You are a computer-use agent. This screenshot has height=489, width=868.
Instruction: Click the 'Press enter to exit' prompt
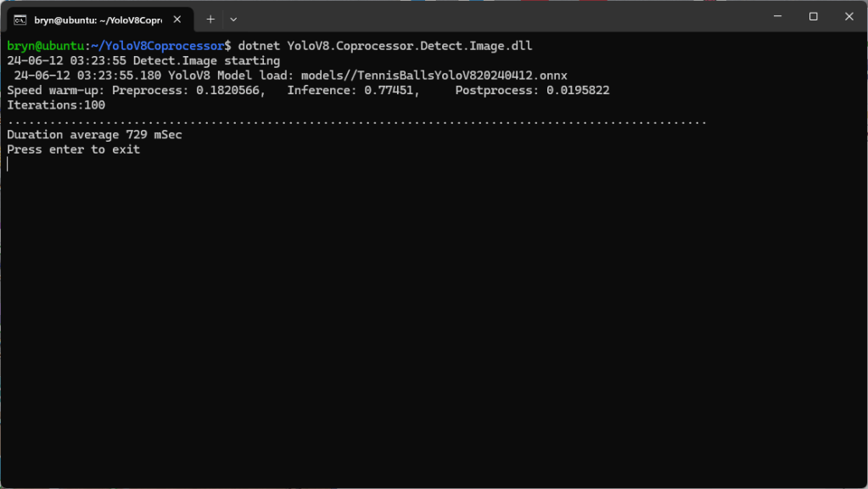click(x=73, y=149)
